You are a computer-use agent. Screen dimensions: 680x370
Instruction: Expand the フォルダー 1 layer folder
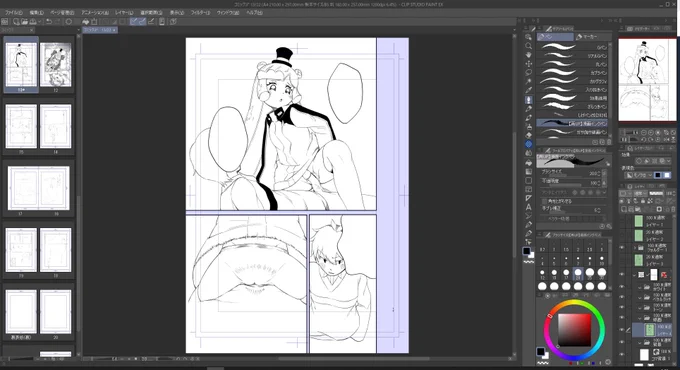[x=635, y=248]
